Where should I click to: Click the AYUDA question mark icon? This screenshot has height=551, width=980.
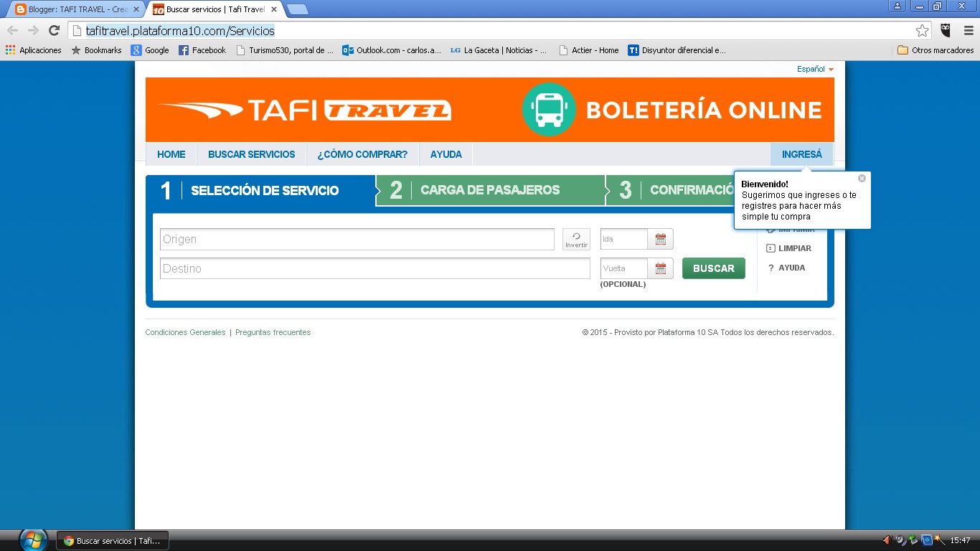click(x=771, y=267)
